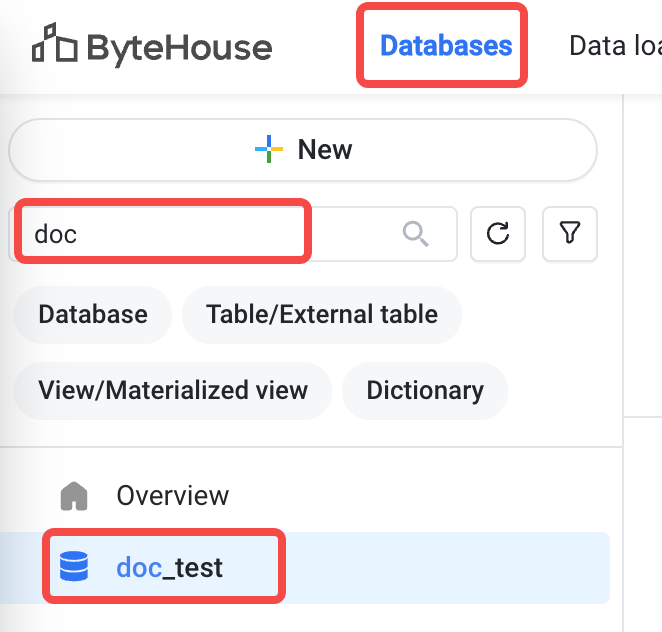Toggle the Database filter chip
Viewport: 662px width, 632px height.
point(93,315)
